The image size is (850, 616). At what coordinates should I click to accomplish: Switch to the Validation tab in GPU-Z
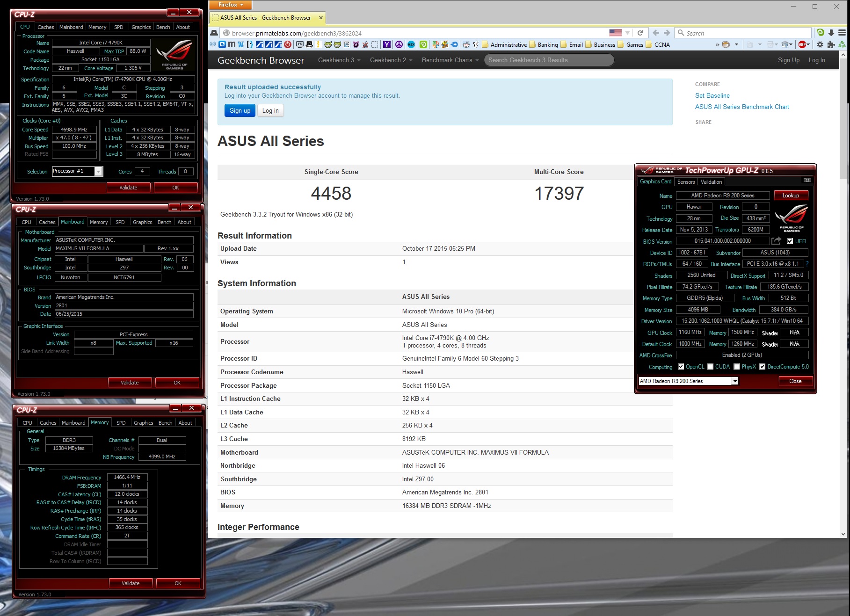tap(711, 182)
